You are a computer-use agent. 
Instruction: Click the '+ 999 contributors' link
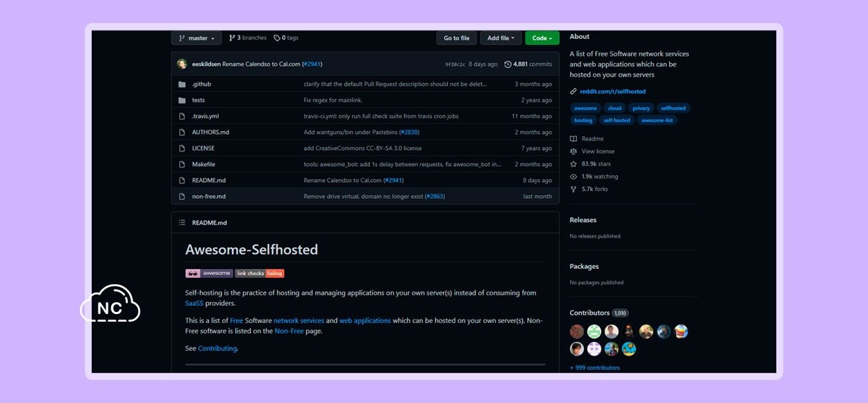coord(594,368)
